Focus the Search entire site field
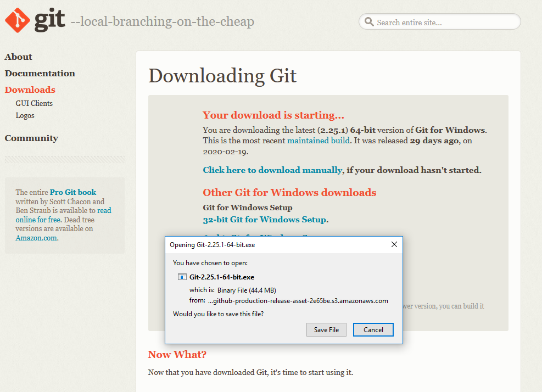Image resolution: width=542 pixels, height=392 pixels. click(x=440, y=22)
